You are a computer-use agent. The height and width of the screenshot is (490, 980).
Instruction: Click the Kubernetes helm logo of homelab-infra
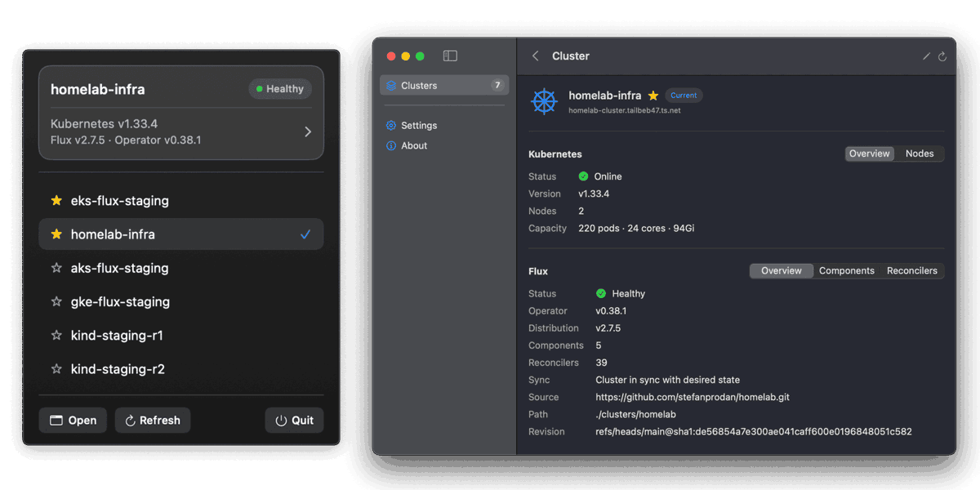[x=544, y=101]
